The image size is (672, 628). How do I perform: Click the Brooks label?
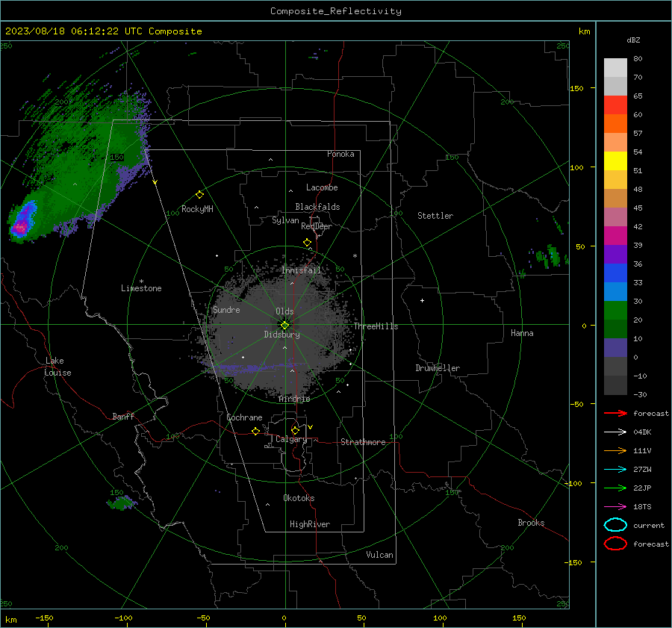[x=531, y=523]
